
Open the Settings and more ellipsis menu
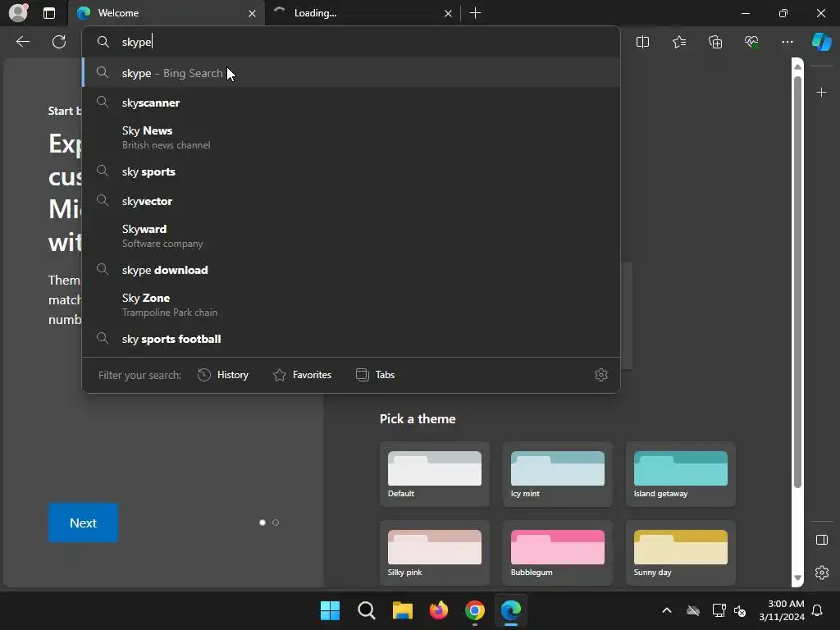pyautogui.click(x=787, y=42)
